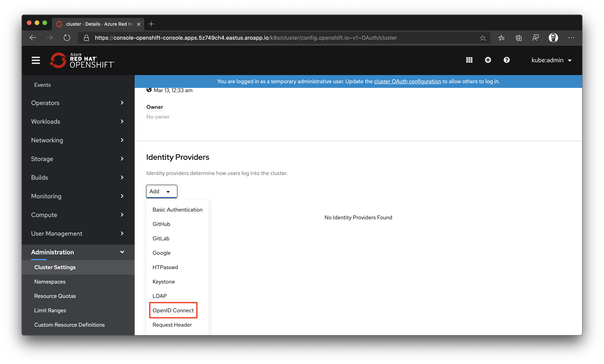Expand the Monitoring navigation section
The height and width of the screenshot is (364, 604).
(x=78, y=196)
